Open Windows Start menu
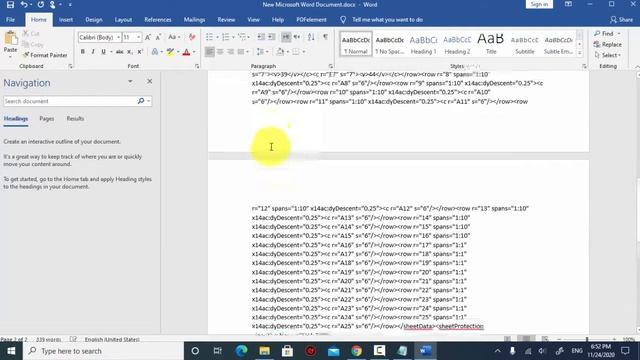This screenshot has height=360, width=640. pos(11,351)
